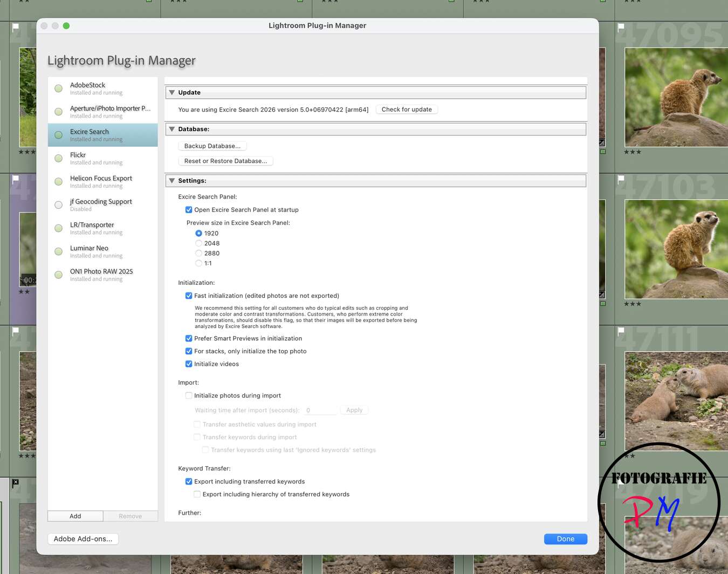
Task: Click Check for update button
Action: (407, 110)
